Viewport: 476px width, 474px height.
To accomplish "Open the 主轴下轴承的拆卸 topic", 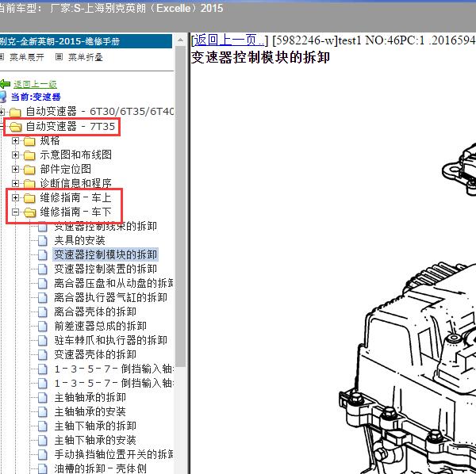I will 95,426.
